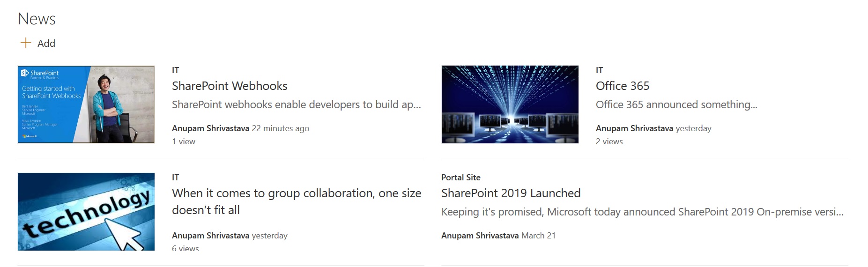Select the IT label above group collaboration article
This screenshot has height=267, width=868.
point(176,177)
